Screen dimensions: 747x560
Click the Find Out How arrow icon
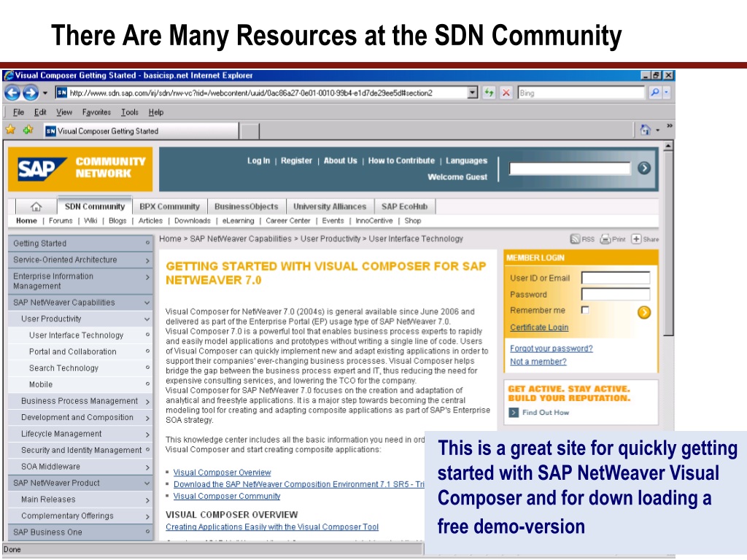click(x=514, y=413)
